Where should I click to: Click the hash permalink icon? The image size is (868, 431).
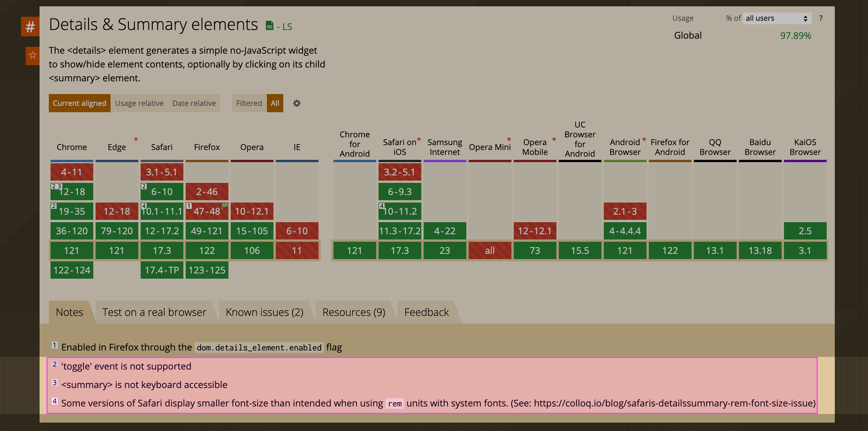click(x=30, y=27)
